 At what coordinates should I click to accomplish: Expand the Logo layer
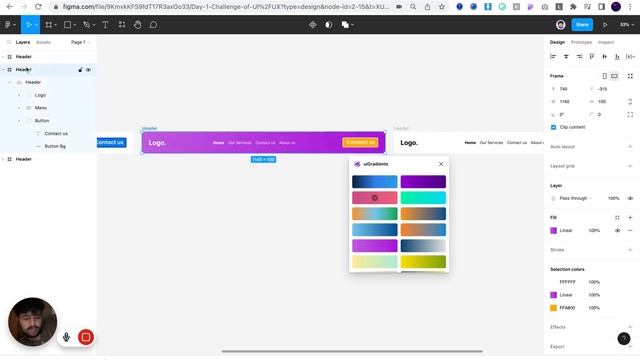pyautogui.click(x=19, y=95)
